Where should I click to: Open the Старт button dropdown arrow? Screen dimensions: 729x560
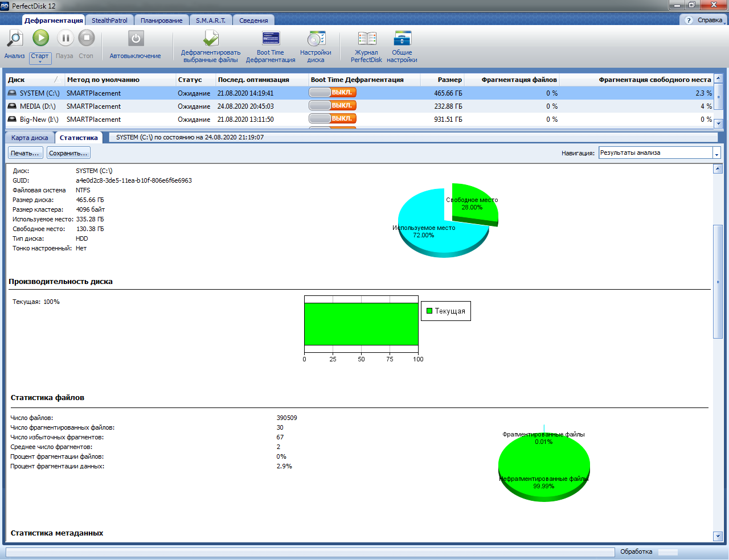click(x=40, y=62)
